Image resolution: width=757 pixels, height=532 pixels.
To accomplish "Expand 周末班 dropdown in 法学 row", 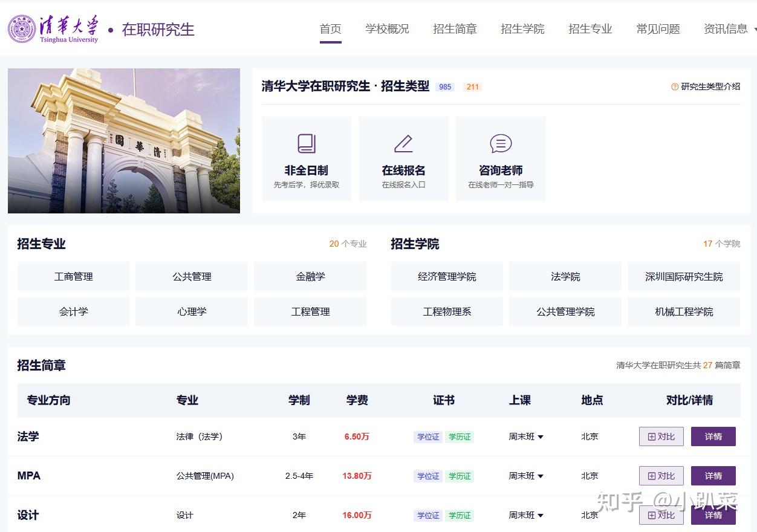I will point(526,436).
